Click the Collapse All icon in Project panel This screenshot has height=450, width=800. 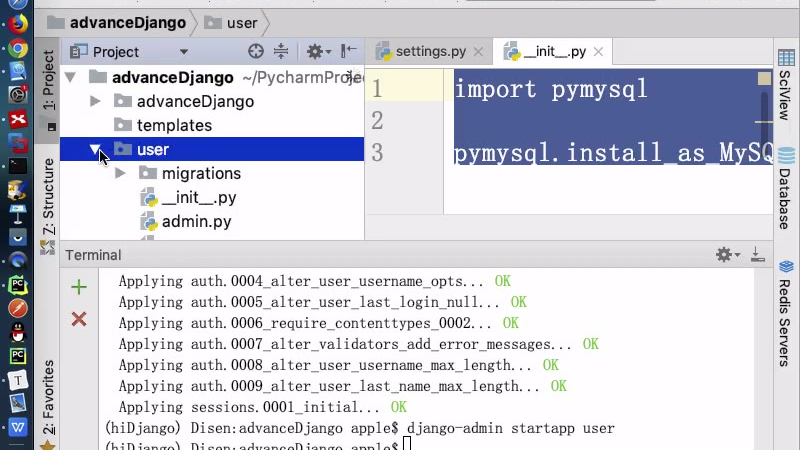click(281, 52)
